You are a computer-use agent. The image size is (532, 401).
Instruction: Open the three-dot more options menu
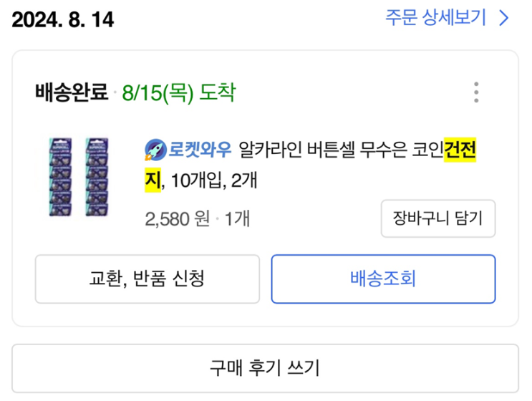coord(476,92)
